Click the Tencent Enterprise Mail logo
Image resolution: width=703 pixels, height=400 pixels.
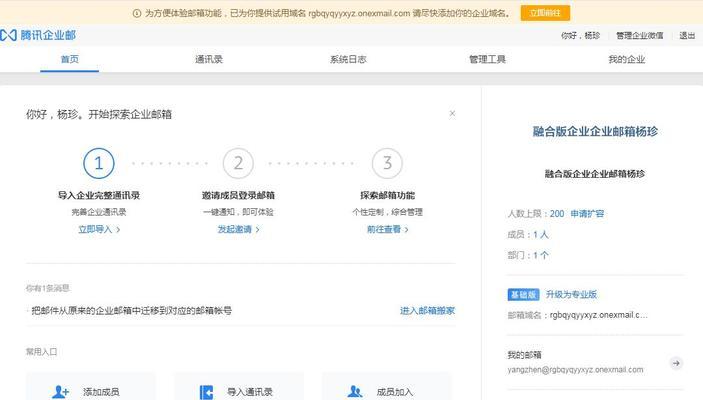pyautogui.click(x=38, y=35)
